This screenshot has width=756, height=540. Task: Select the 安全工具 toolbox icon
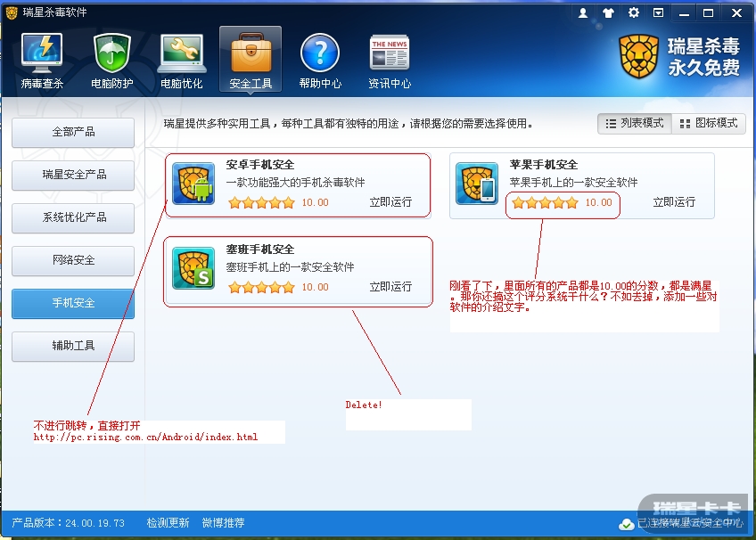(x=251, y=59)
